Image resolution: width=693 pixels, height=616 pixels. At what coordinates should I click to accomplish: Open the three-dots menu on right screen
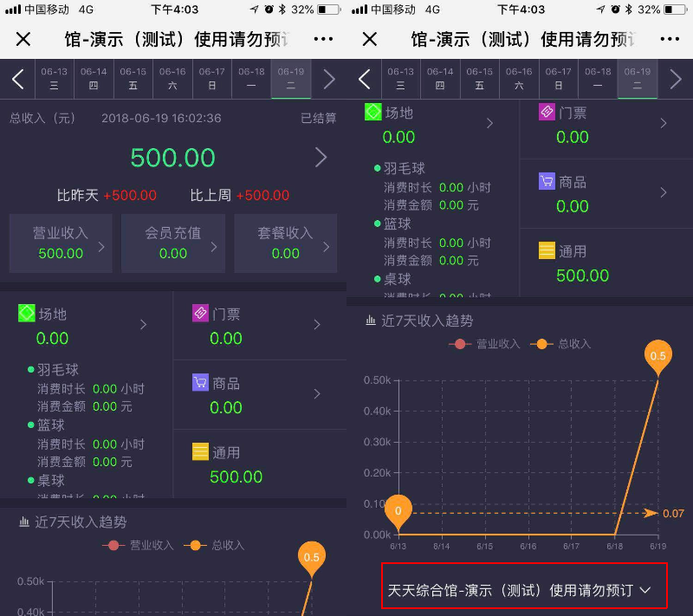[x=670, y=39]
